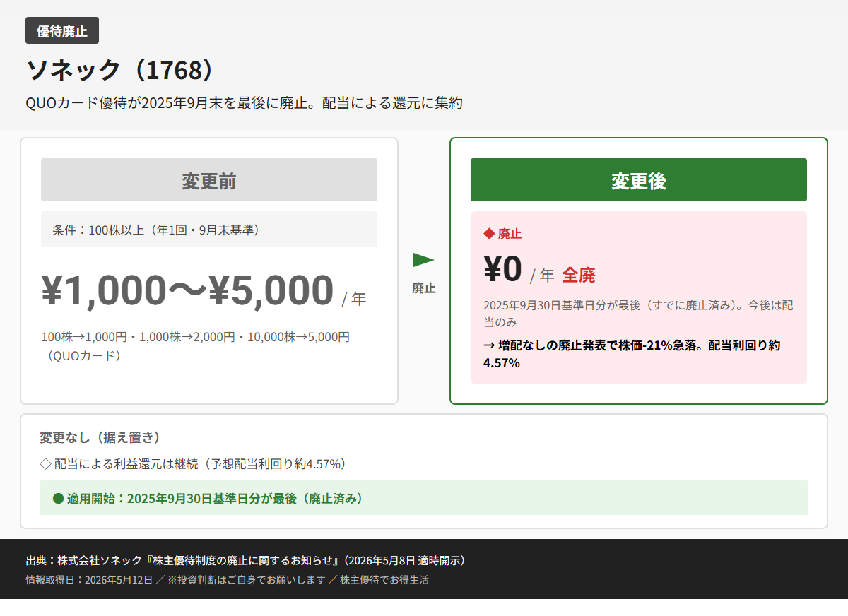Click the QUOカード優待 subtitle line
This screenshot has height=616, width=848.
pyautogui.click(x=244, y=103)
